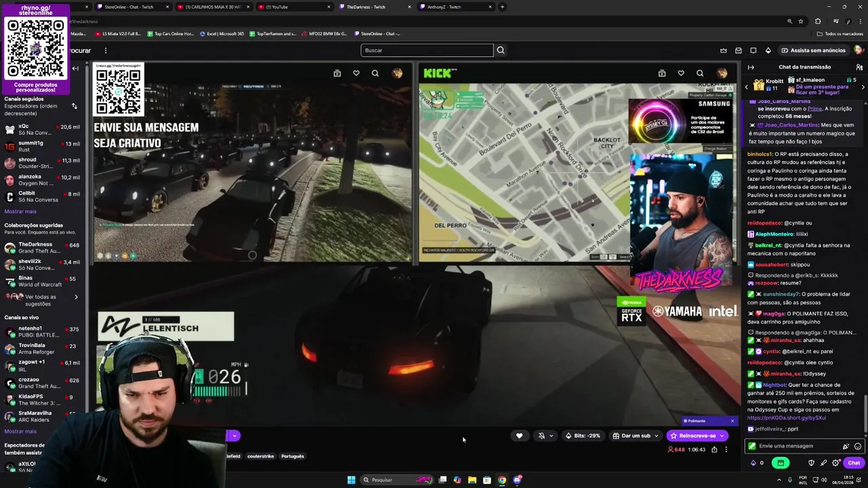The image size is (868, 488).
Task: Open Chrome from the taskbar
Action: pos(502,480)
